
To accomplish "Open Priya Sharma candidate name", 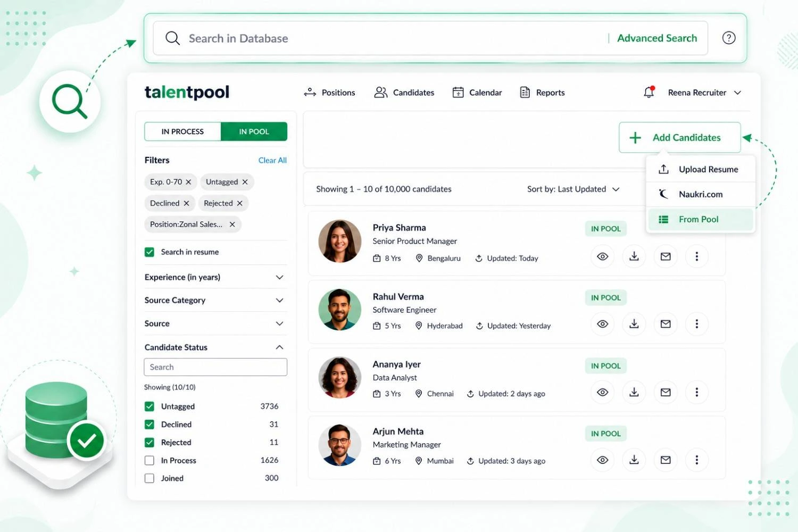I will click(399, 228).
